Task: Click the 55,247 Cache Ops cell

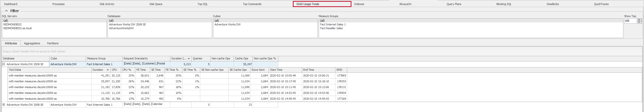Action: (x=243, y=64)
